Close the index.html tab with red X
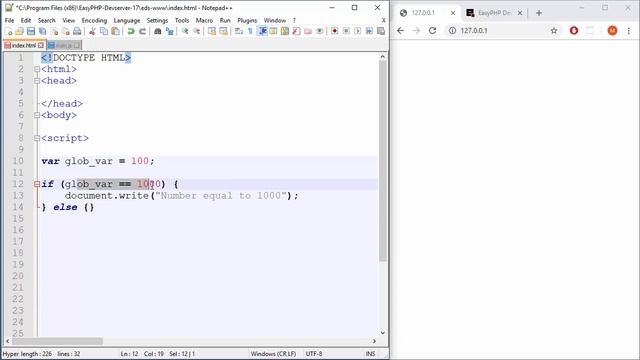The width and height of the screenshot is (640, 360). tap(40, 45)
